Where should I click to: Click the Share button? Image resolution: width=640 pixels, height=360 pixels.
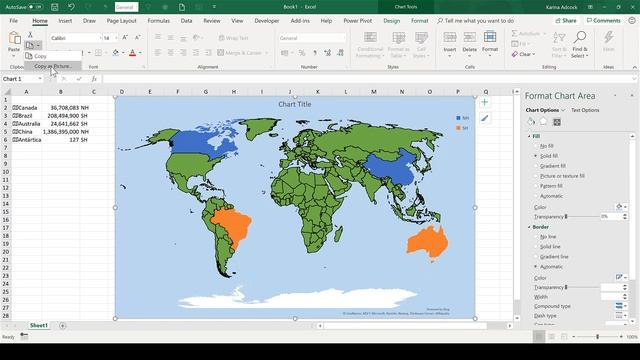(x=566, y=20)
